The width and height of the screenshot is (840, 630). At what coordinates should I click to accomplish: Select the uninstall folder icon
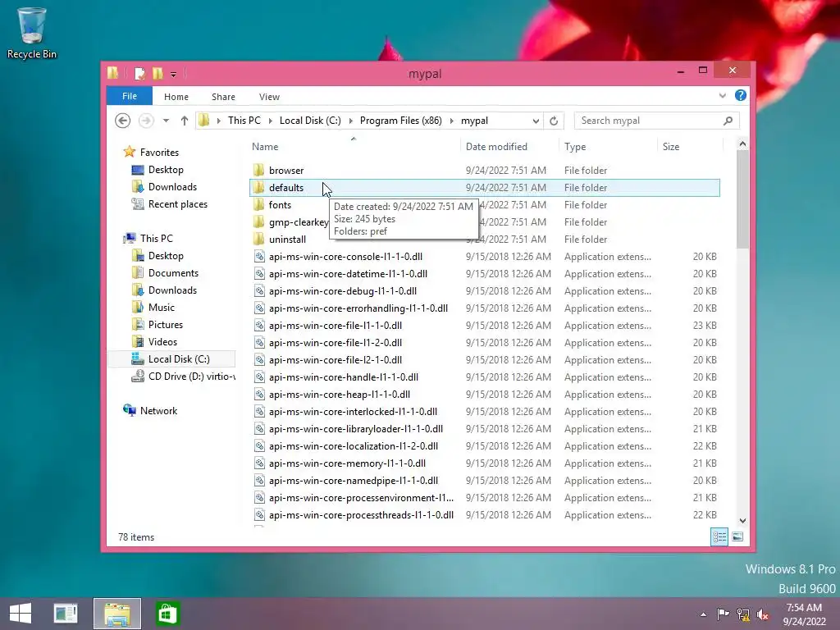[258, 239]
